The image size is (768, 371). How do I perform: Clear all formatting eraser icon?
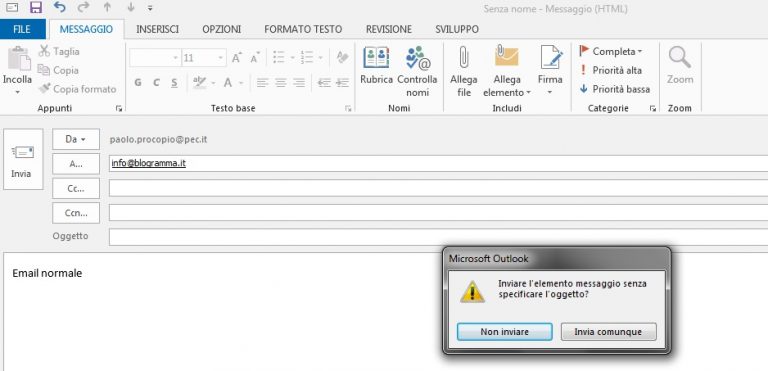(342, 58)
